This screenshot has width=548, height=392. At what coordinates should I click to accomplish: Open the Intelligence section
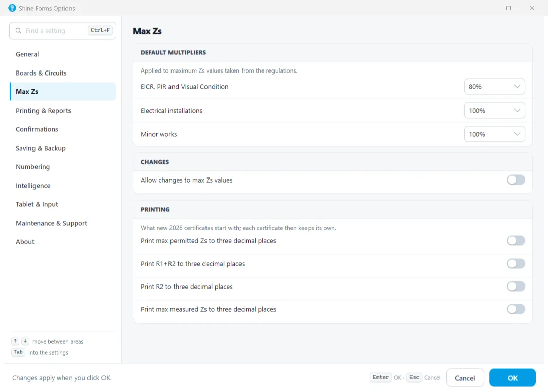tap(62, 186)
